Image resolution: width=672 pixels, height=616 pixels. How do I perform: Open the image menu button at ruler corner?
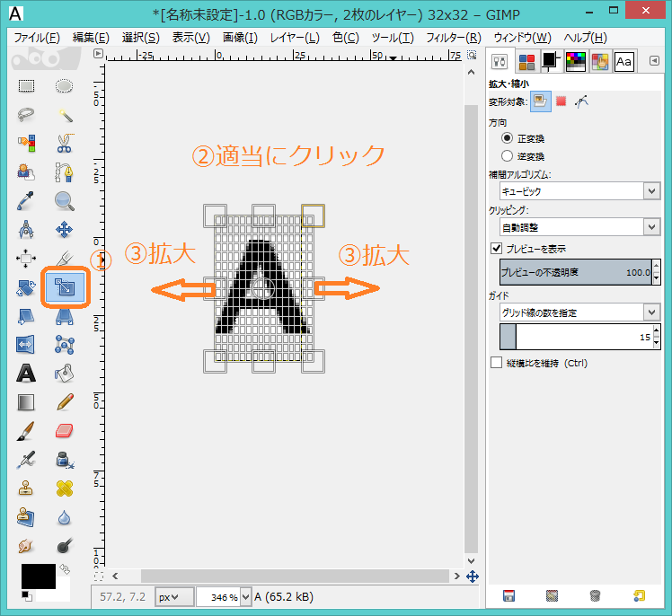pyautogui.click(x=99, y=54)
